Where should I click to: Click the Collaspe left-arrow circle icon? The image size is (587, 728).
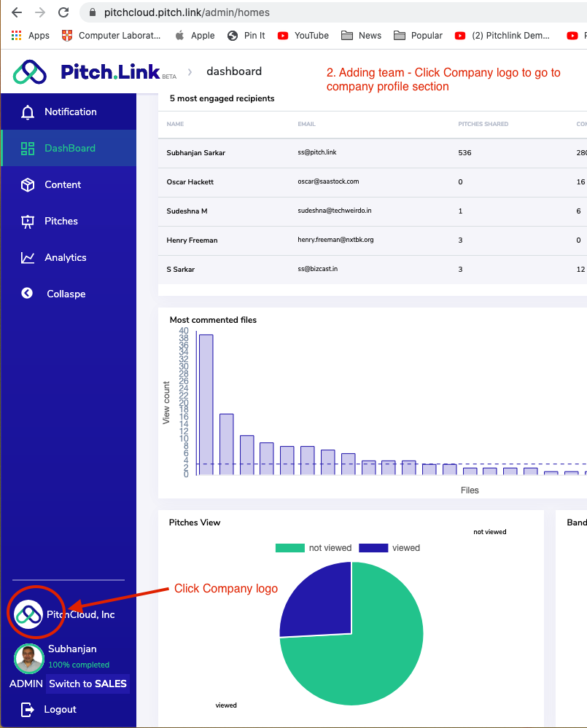tap(27, 293)
